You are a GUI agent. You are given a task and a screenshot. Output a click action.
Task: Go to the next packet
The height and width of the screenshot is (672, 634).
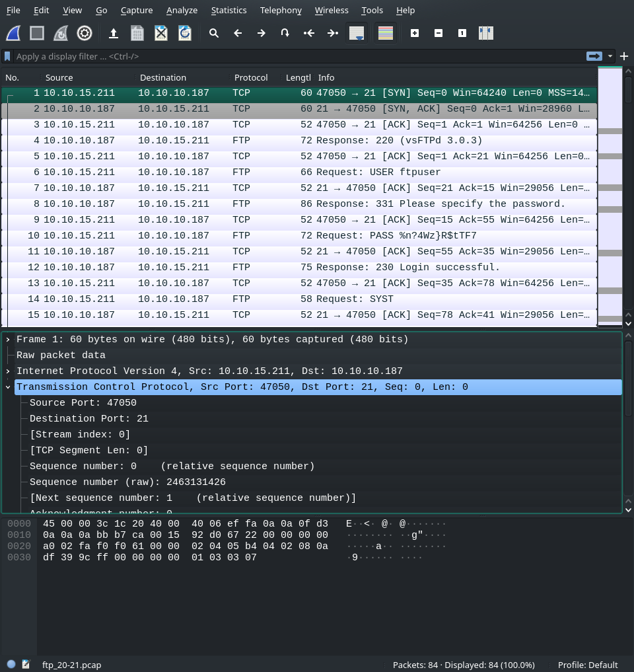pos(261,33)
